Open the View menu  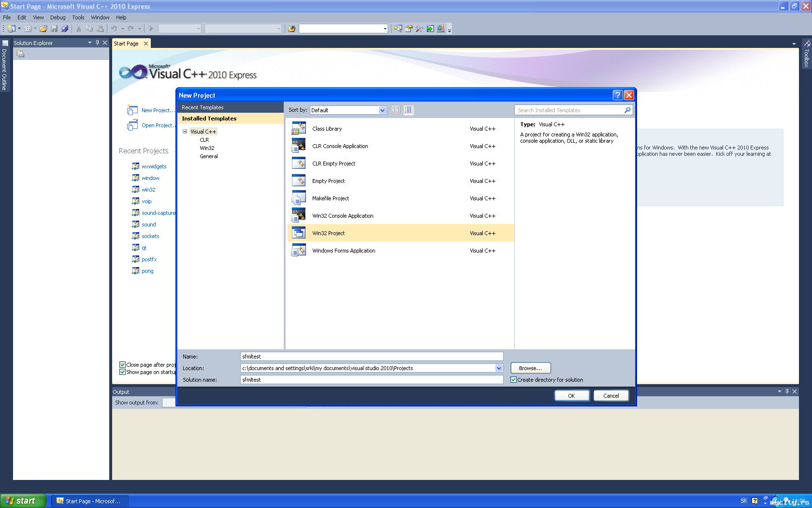[x=38, y=17]
